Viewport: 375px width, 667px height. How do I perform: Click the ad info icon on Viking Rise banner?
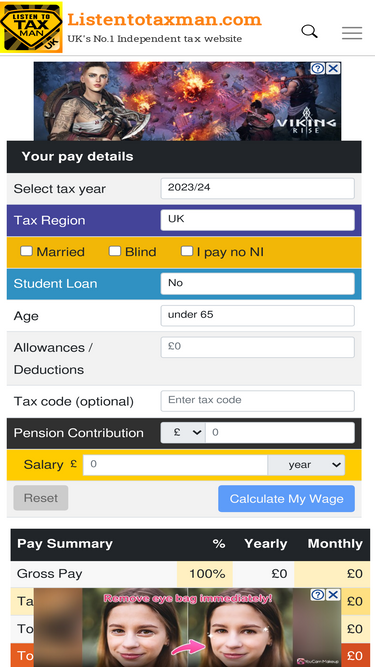(x=318, y=69)
